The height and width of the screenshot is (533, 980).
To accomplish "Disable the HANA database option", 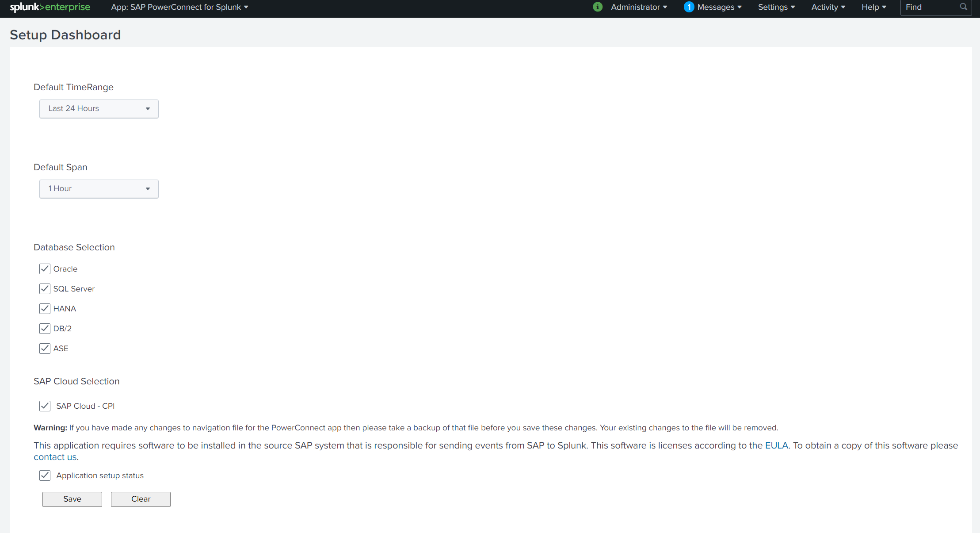I will (45, 309).
